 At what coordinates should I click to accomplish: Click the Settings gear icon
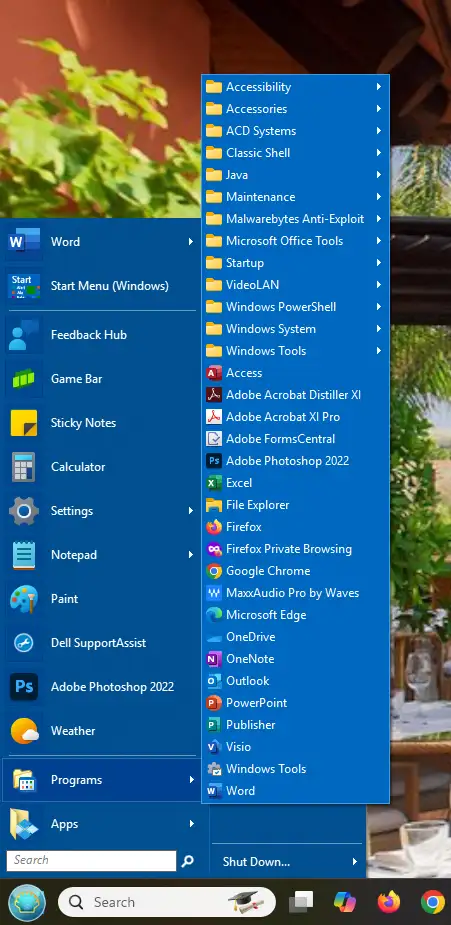(x=24, y=511)
